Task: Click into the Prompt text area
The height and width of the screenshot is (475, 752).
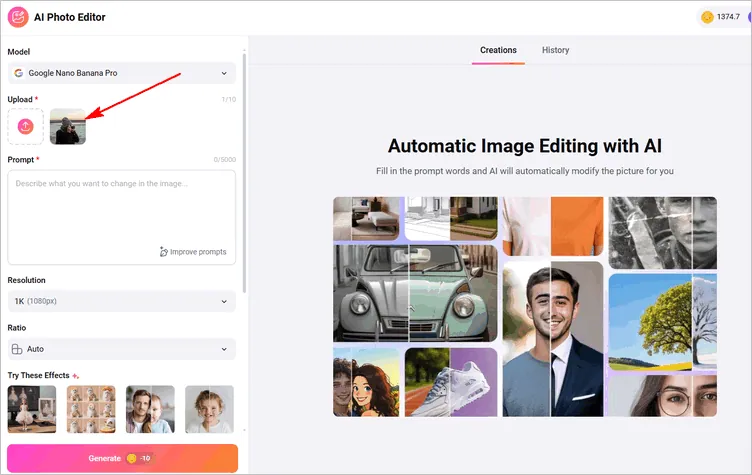Action: (122, 217)
